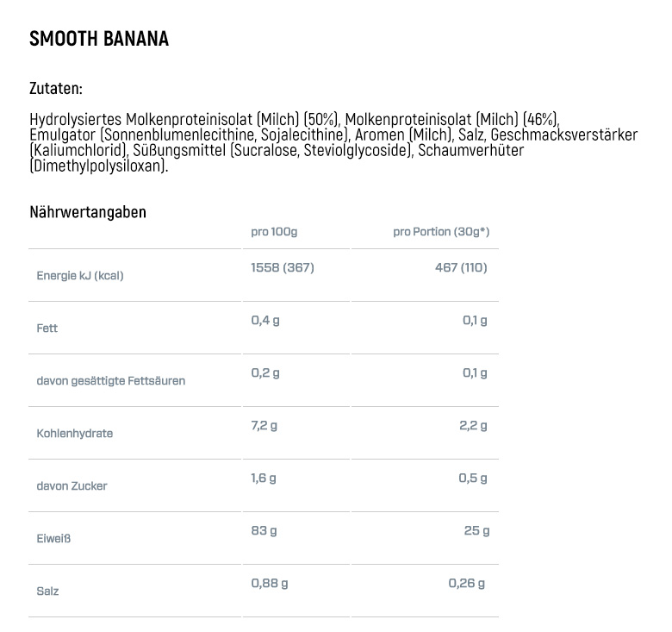The width and height of the screenshot is (672, 632).
Task: Select the Energie kJ (kcal) row label
Action: pyautogui.click(x=80, y=275)
